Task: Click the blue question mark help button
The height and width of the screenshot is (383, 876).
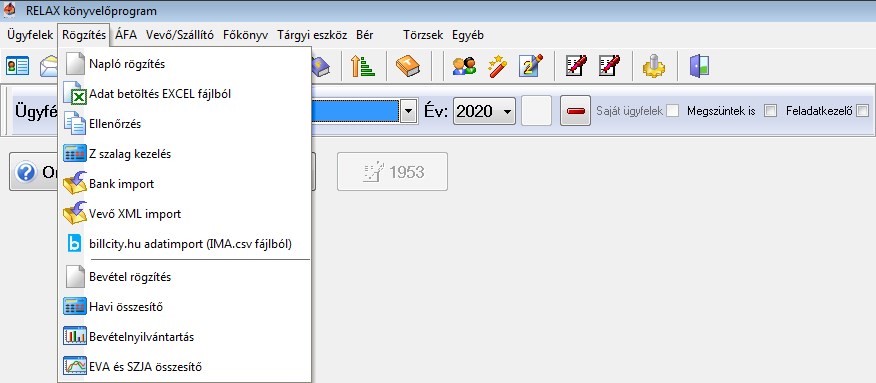Action: pyautogui.click(x=26, y=172)
